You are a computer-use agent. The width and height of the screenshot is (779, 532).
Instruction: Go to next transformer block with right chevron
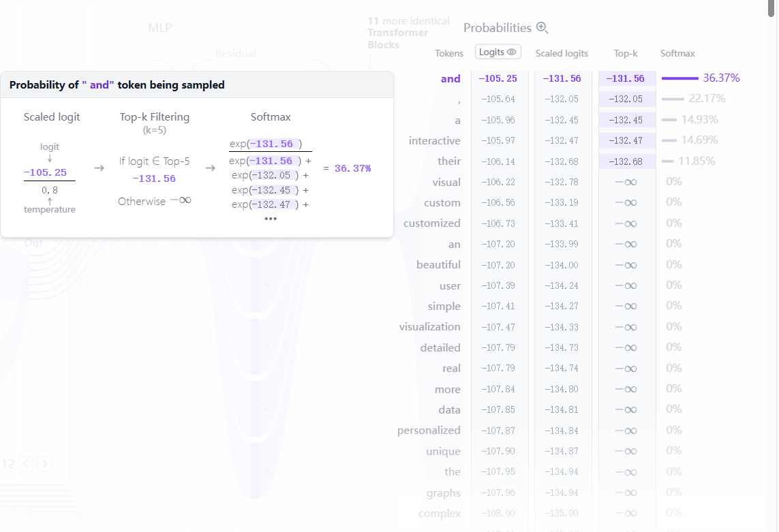(44, 464)
